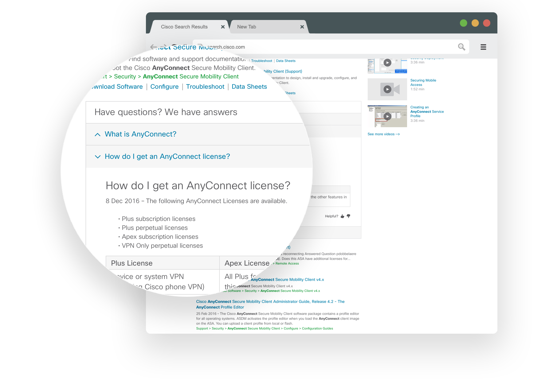This screenshot has height=392, width=553.
Task: Play the Securing Mobile Access video
Action: [x=387, y=89]
